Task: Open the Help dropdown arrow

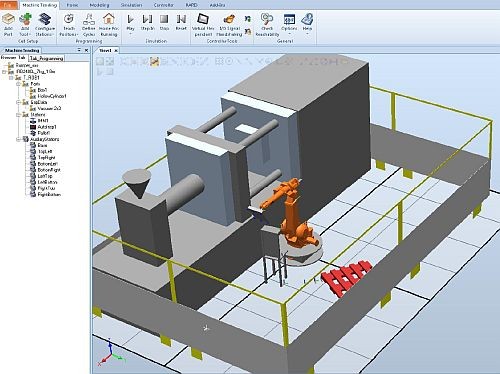Action: [307, 34]
